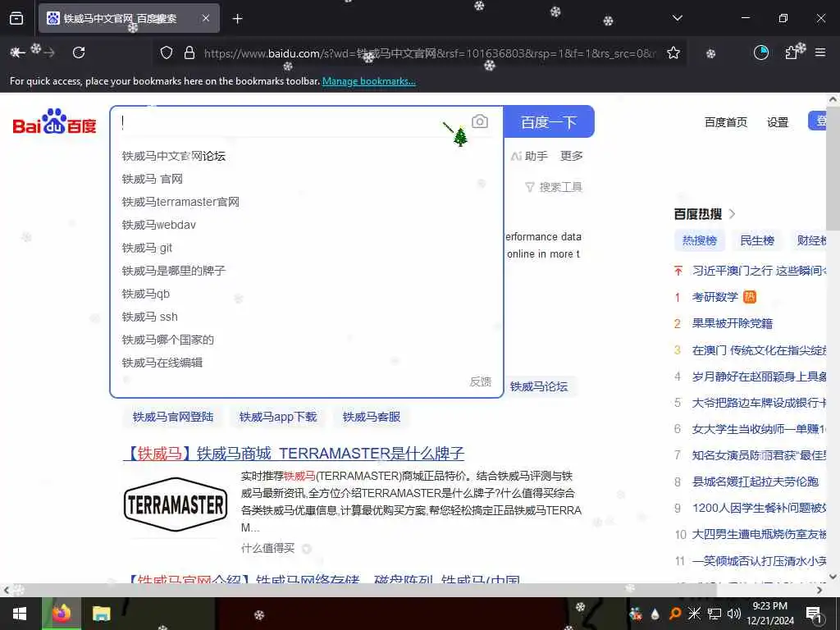Show the date and time calendar
This screenshot has height=630, width=840.
770,614
